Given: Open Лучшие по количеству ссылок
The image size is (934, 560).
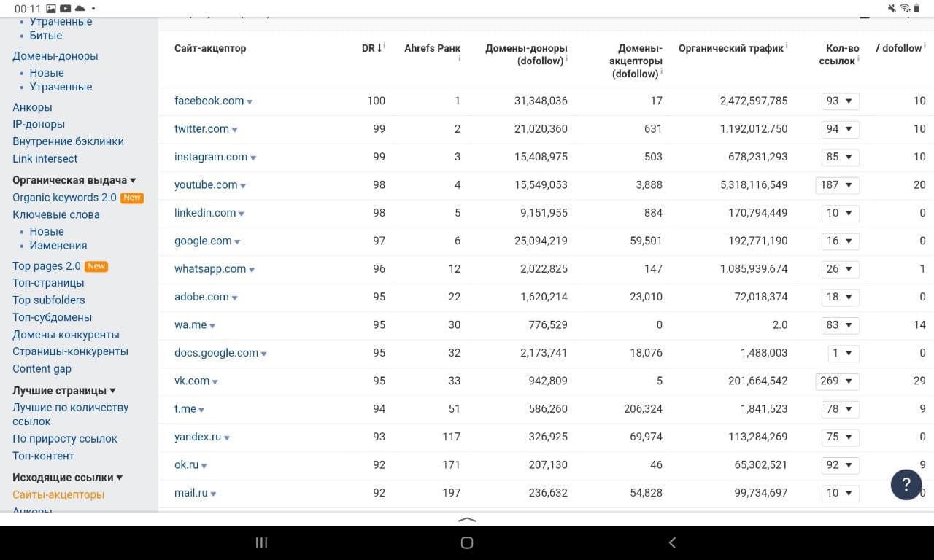Looking at the screenshot, I should tap(70, 414).
